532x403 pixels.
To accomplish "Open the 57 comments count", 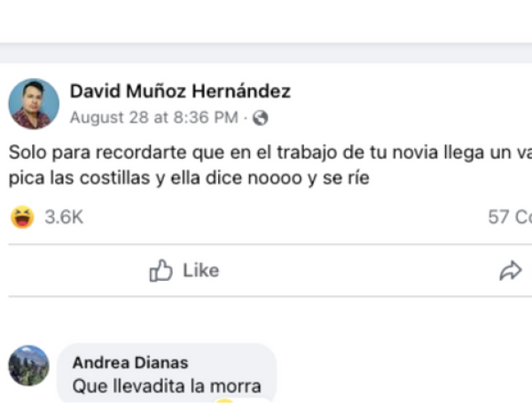I will (510, 217).
